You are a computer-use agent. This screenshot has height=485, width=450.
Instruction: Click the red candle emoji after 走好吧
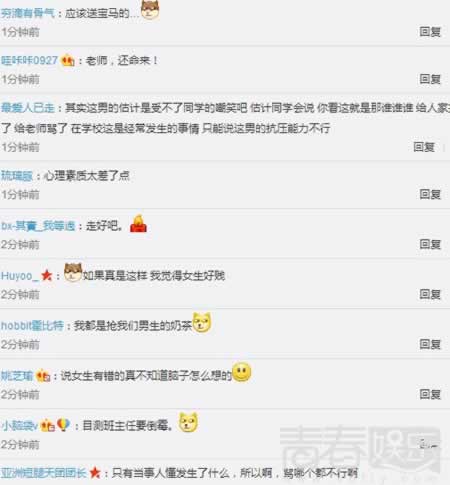138,224
